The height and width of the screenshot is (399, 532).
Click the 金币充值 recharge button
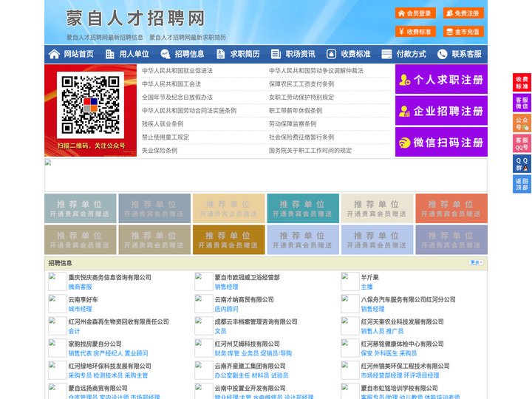[463, 32]
